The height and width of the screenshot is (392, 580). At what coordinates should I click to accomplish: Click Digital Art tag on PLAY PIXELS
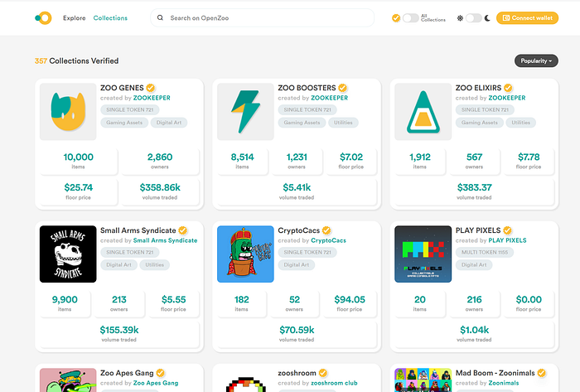[x=474, y=264]
